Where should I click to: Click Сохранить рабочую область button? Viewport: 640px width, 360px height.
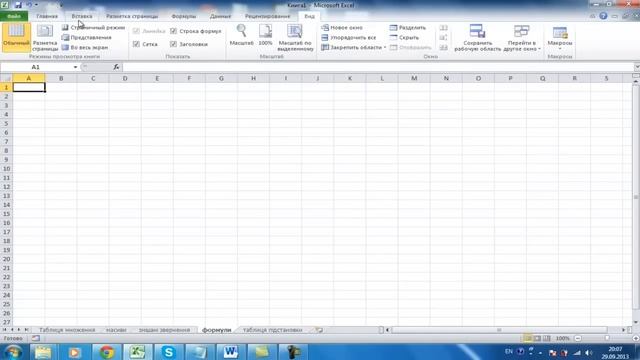(x=477, y=37)
